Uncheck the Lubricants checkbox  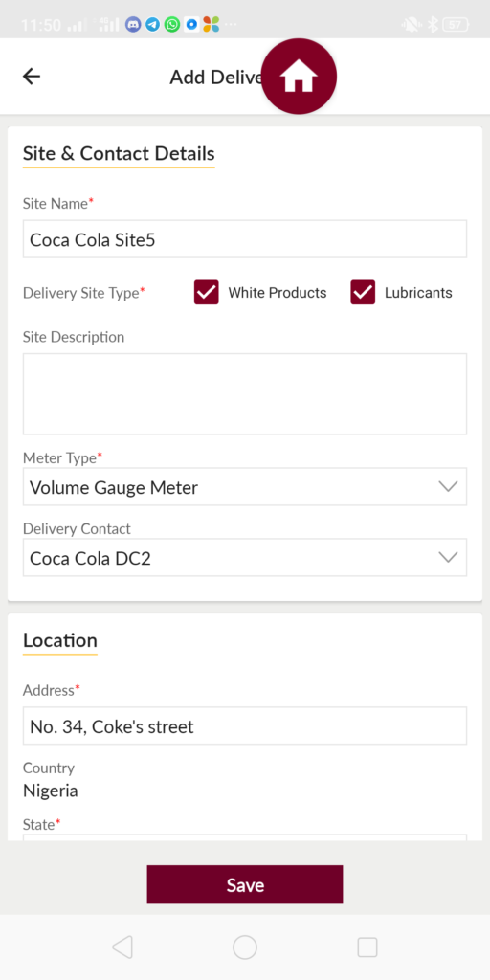pos(363,293)
